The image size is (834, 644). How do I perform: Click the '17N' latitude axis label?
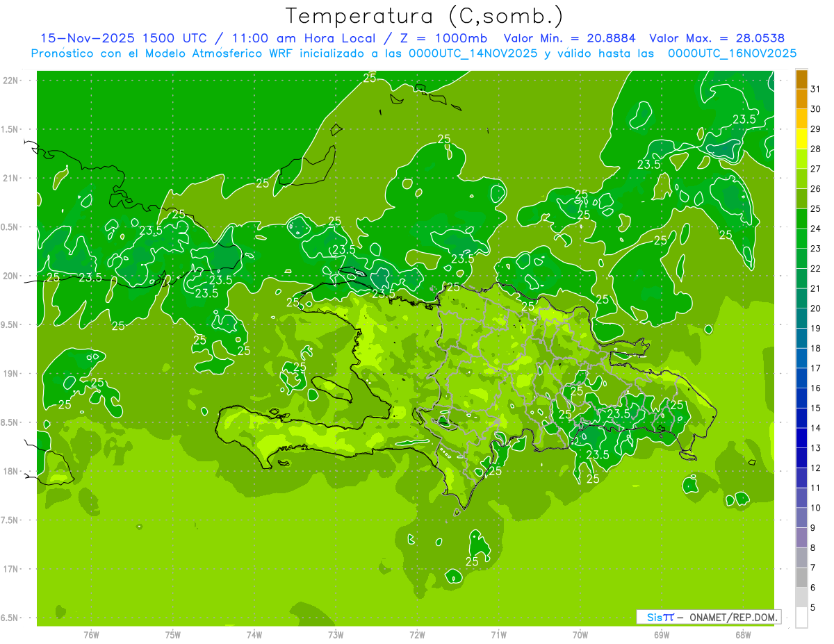[11, 570]
